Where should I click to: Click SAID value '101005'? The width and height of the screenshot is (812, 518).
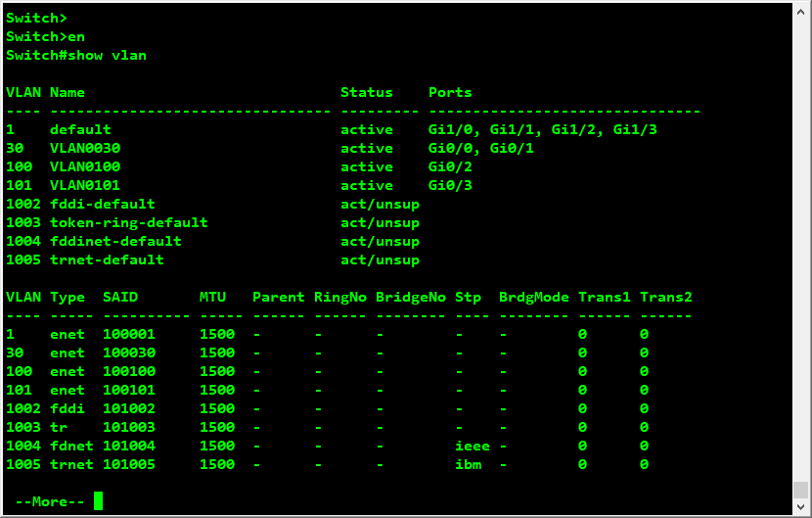click(129, 465)
